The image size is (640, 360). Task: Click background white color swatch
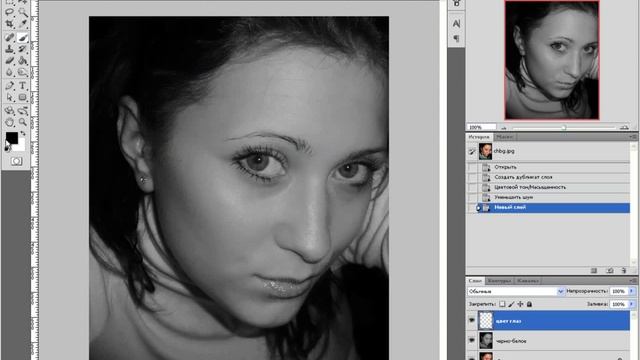pyautogui.click(x=21, y=146)
